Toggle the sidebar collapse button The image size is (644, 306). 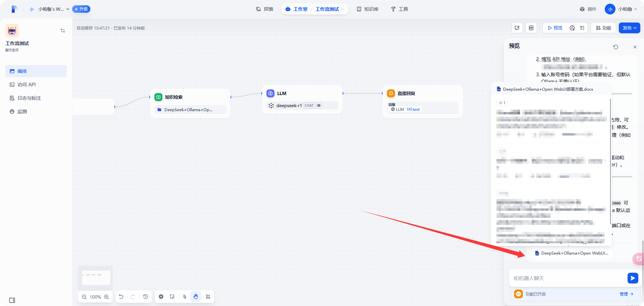(x=12, y=300)
